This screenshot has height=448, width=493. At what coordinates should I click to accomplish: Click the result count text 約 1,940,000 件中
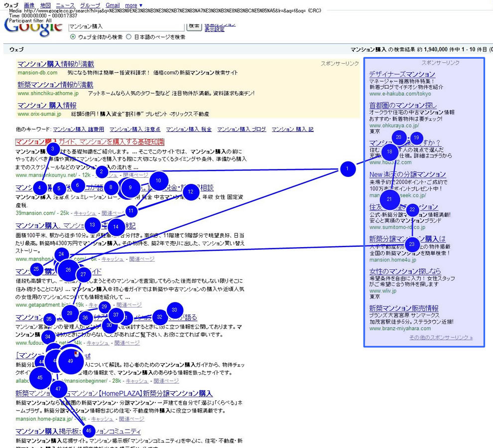439,49
